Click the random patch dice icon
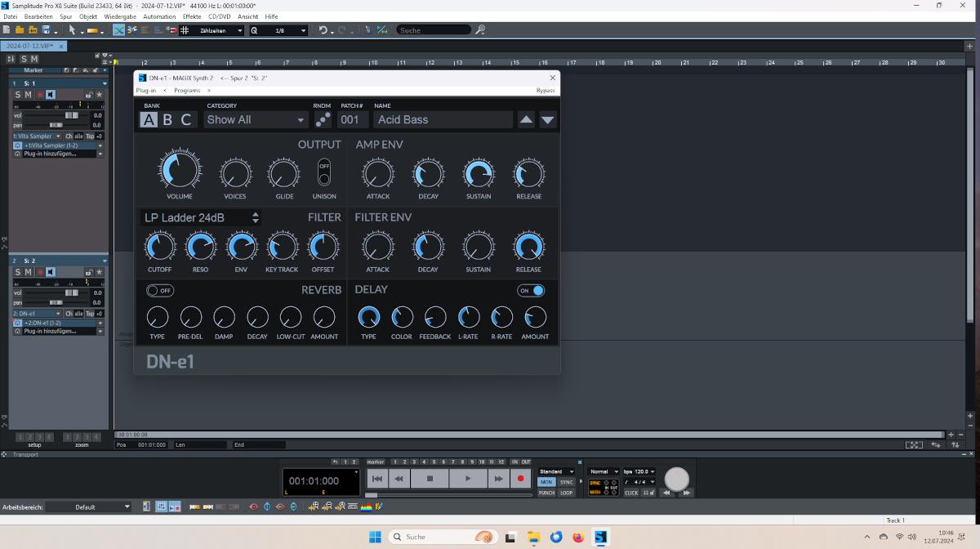The height and width of the screenshot is (549, 980). (323, 119)
